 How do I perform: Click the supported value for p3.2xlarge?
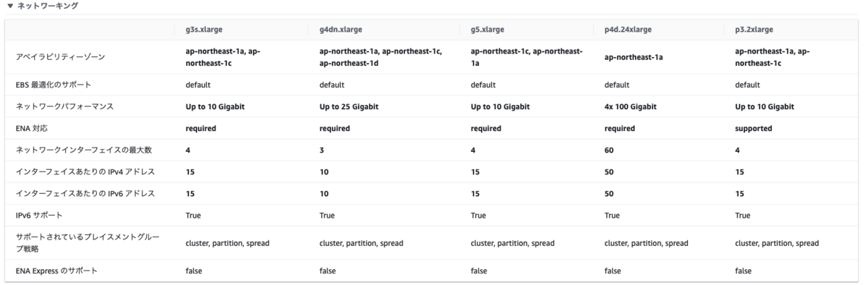tap(752, 128)
